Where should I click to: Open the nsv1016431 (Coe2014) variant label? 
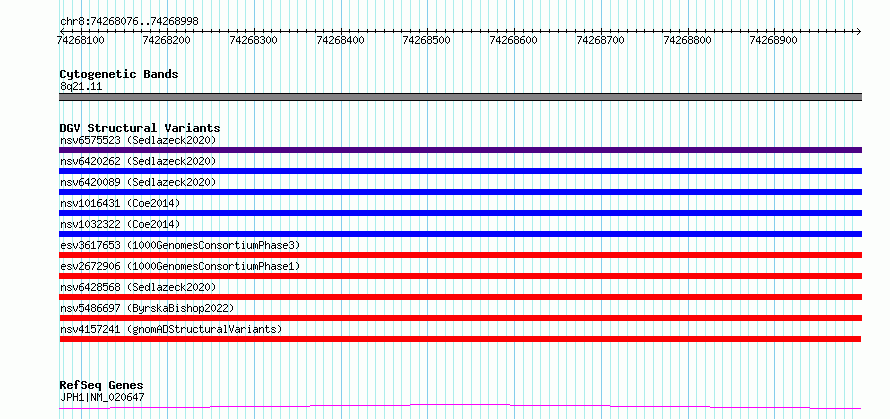[120, 203]
